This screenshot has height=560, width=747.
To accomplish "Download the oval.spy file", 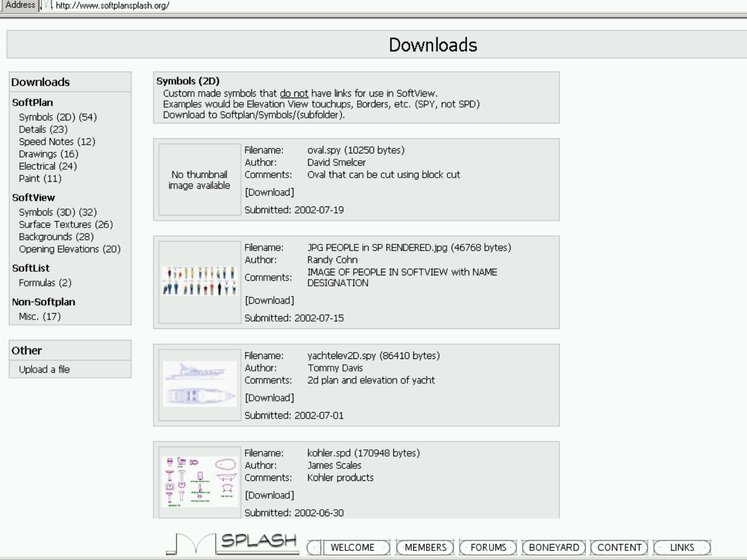I will [269, 192].
